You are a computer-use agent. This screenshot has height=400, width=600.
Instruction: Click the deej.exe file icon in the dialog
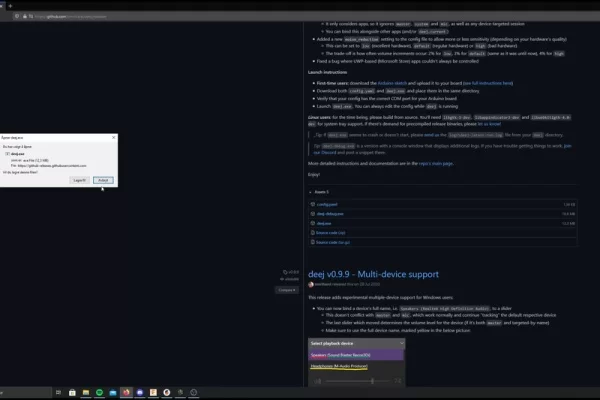pos(7,154)
